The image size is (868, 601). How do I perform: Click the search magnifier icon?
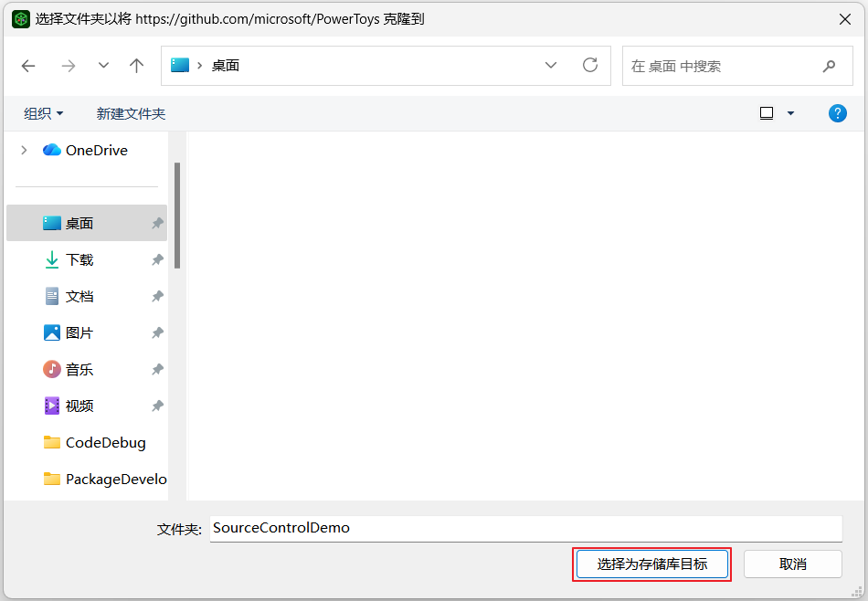click(x=829, y=66)
